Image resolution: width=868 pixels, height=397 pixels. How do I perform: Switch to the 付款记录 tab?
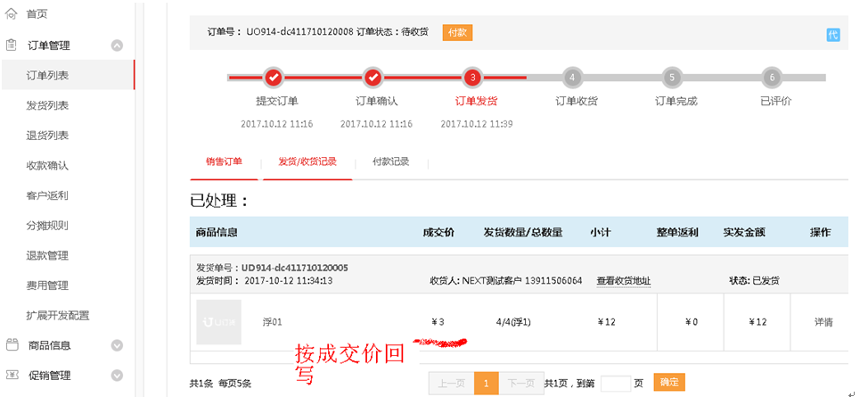[x=391, y=161]
